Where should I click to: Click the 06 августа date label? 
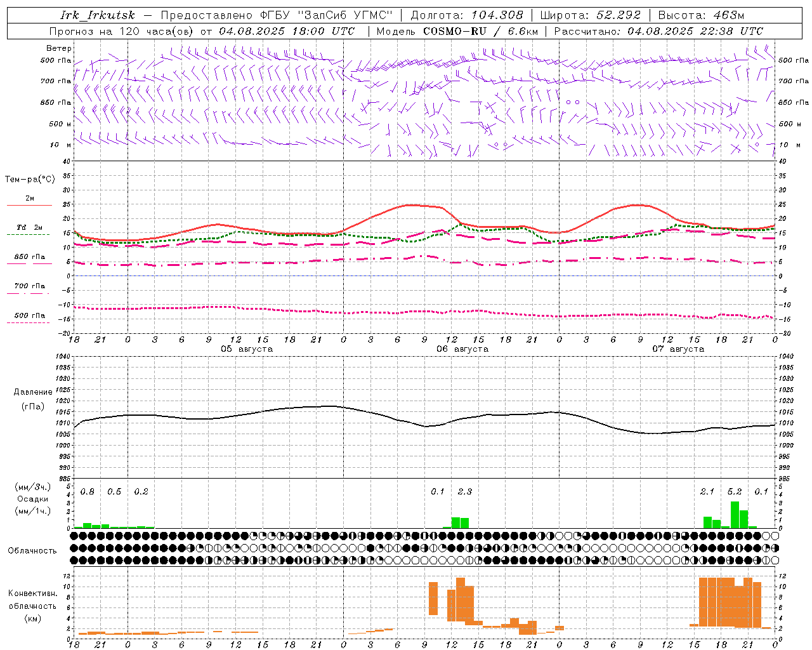[x=462, y=349]
